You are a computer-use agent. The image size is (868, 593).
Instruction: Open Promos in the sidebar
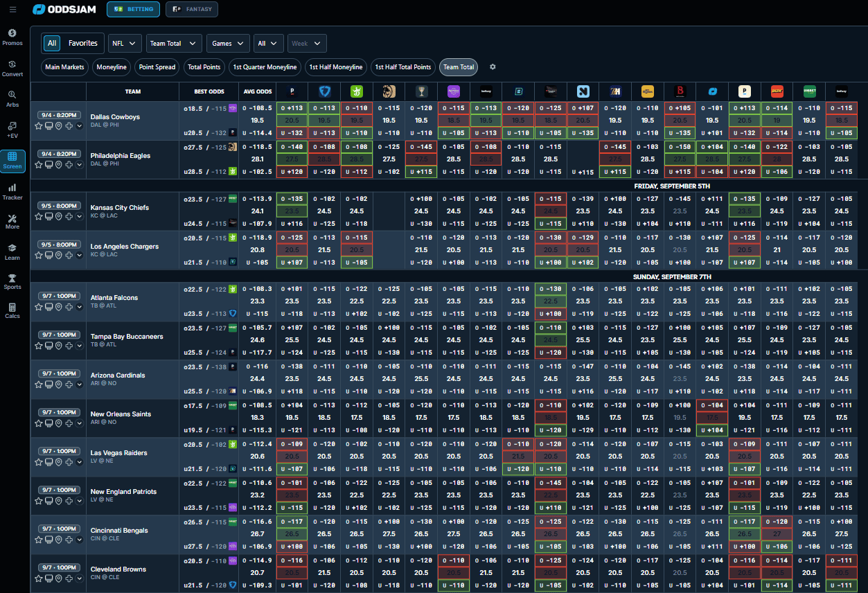(x=12, y=37)
